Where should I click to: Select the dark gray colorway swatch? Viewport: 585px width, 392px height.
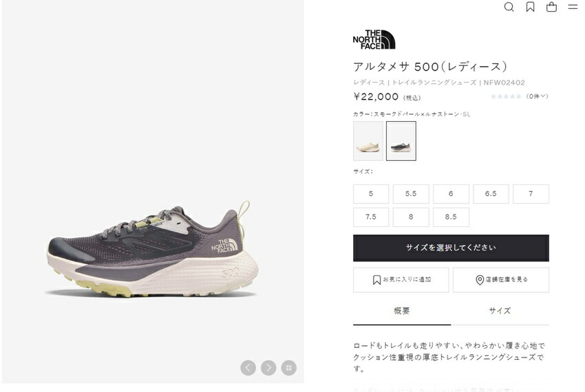pos(401,141)
